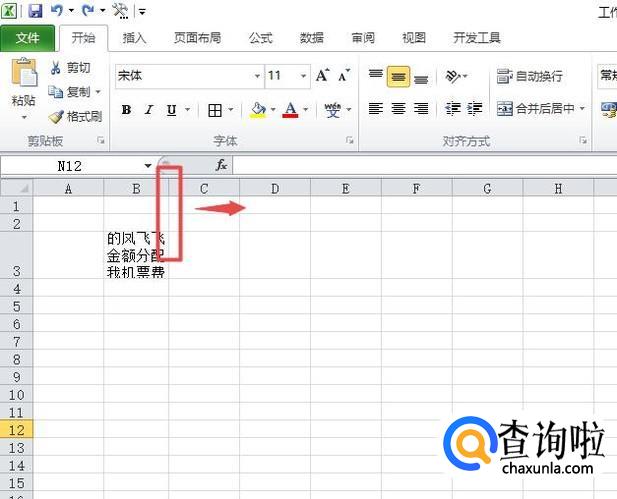
Task: Open Customize Quick Access Toolbar dropdown
Action: (142, 11)
